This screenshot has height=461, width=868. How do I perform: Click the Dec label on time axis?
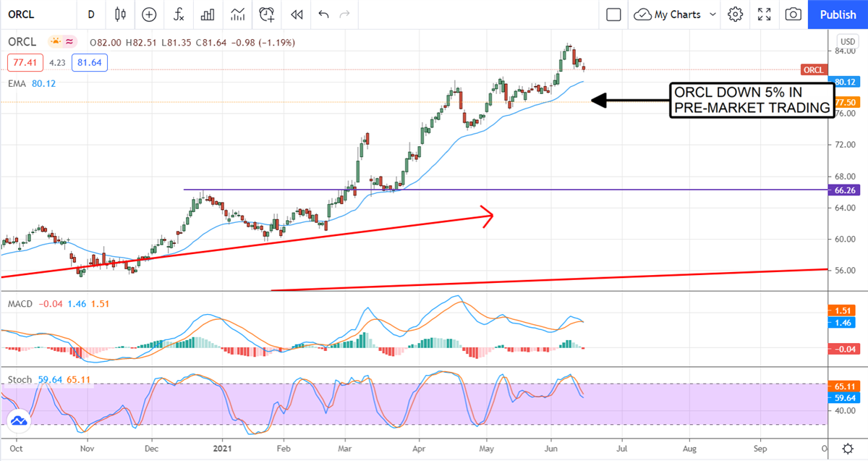(x=151, y=449)
